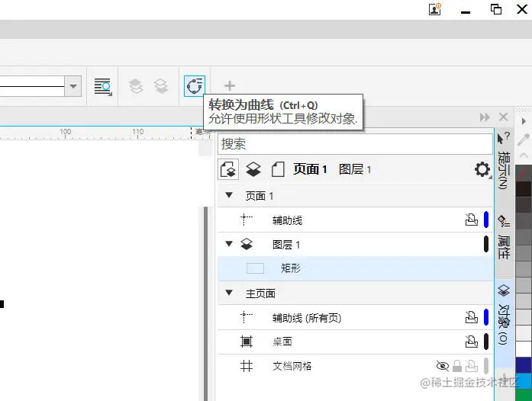This screenshot has width=532, height=401.
Task: Pick the white swatch in color palette
Action: click(x=524, y=349)
